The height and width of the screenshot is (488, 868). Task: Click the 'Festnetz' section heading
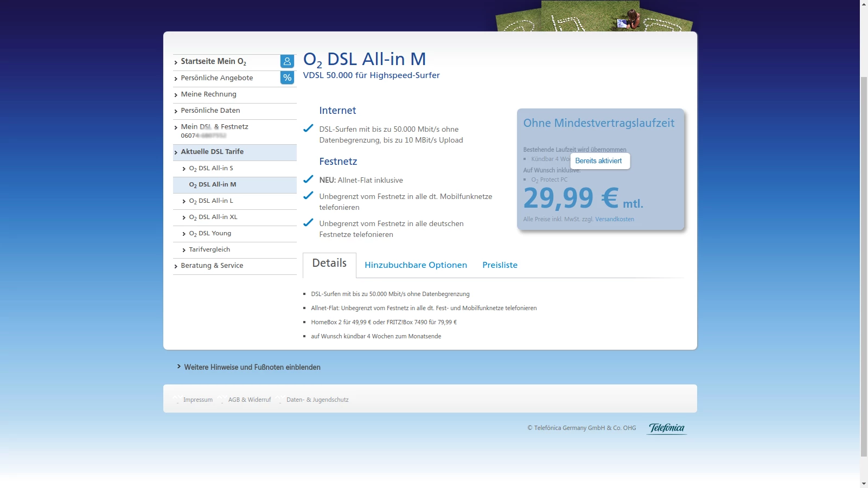(338, 162)
